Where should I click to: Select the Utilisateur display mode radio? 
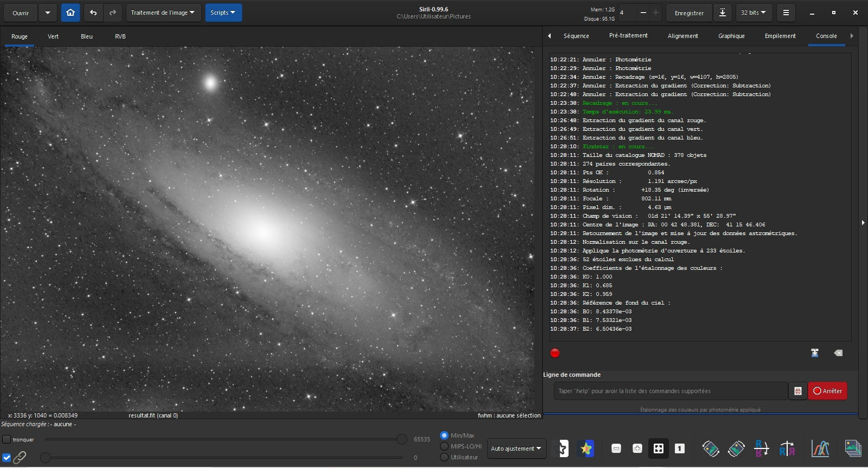coord(444,457)
